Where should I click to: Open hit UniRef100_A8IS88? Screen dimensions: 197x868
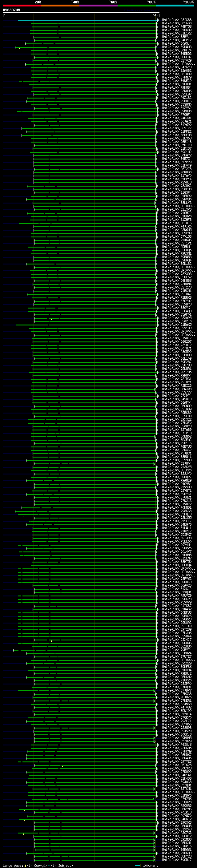coord(177,20)
